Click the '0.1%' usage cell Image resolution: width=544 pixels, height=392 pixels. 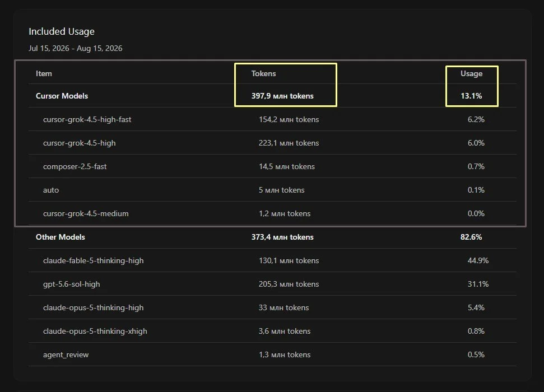[x=476, y=190]
